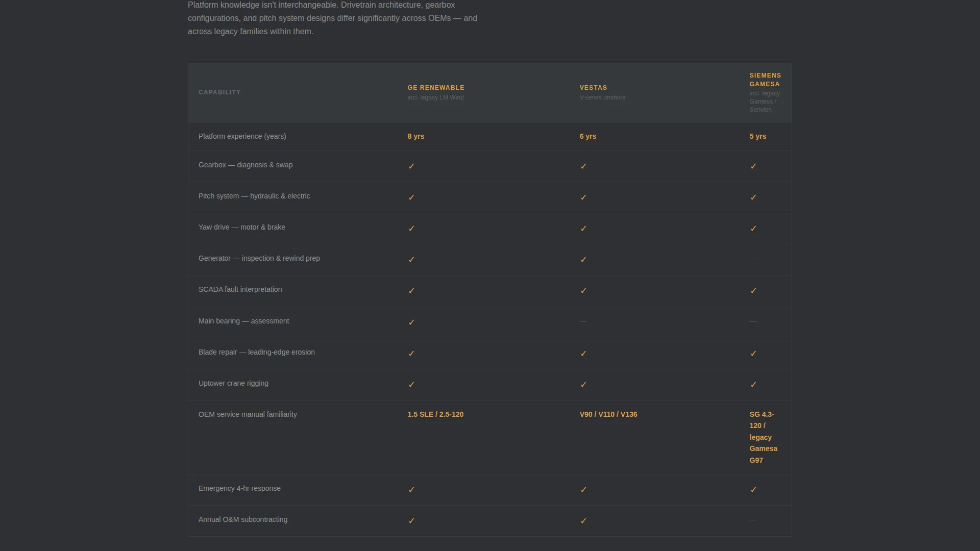The image size is (980, 551).
Task: Click the 'V90 / V110 / V136' value
Action: 608,414
